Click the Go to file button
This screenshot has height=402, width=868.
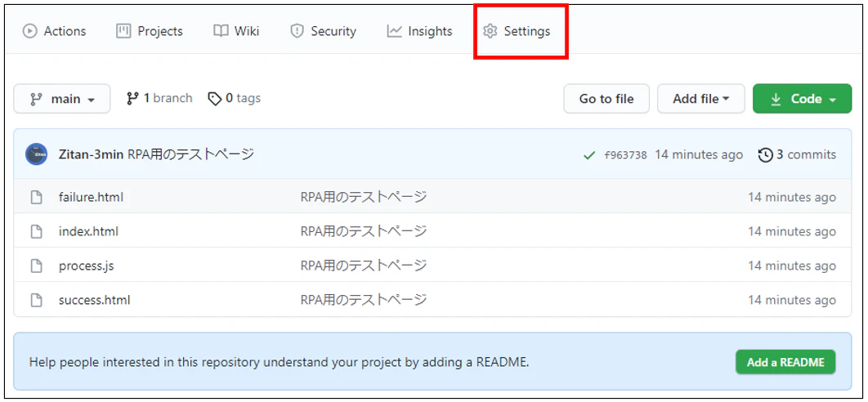click(x=606, y=99)
